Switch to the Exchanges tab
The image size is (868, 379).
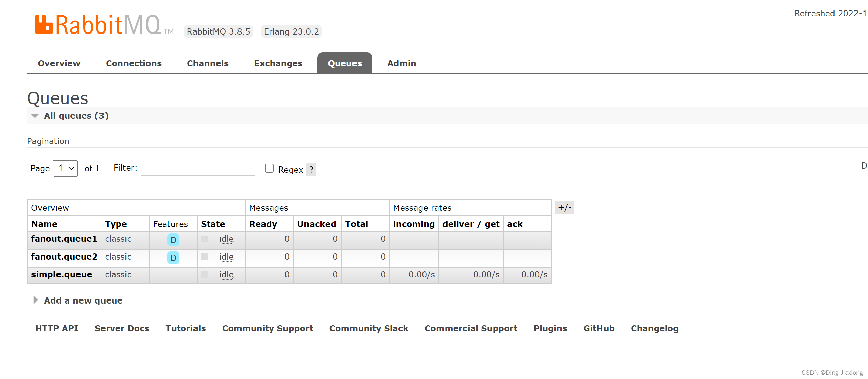(278, 63)
